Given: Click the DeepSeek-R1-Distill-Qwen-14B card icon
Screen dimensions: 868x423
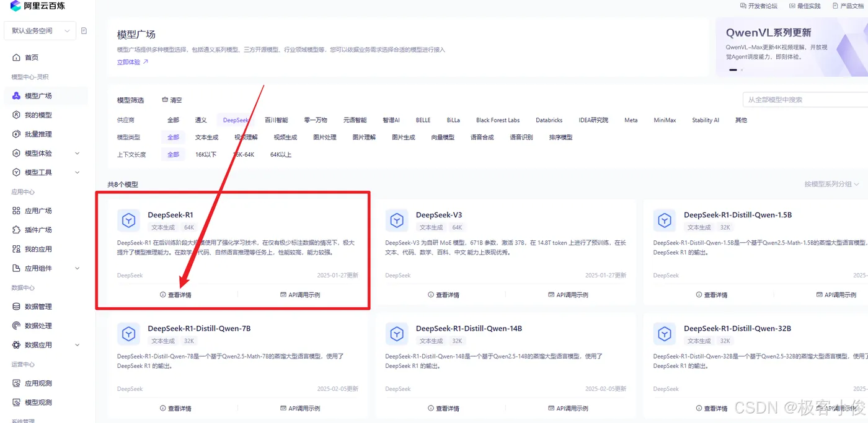Looking at the screenshot, I should [397, 334].
